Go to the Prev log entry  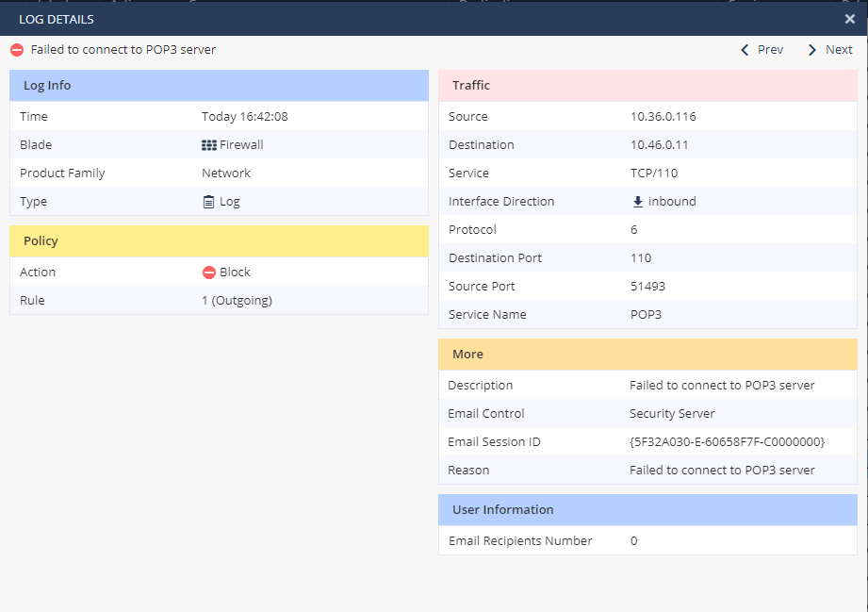point(762,50)
